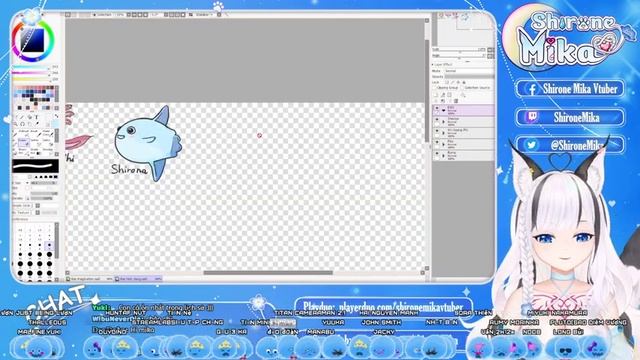640x360 pixels.
Task: Click the brush size list scrollbar
Action: pyautogui.click(x=57, y=241)
